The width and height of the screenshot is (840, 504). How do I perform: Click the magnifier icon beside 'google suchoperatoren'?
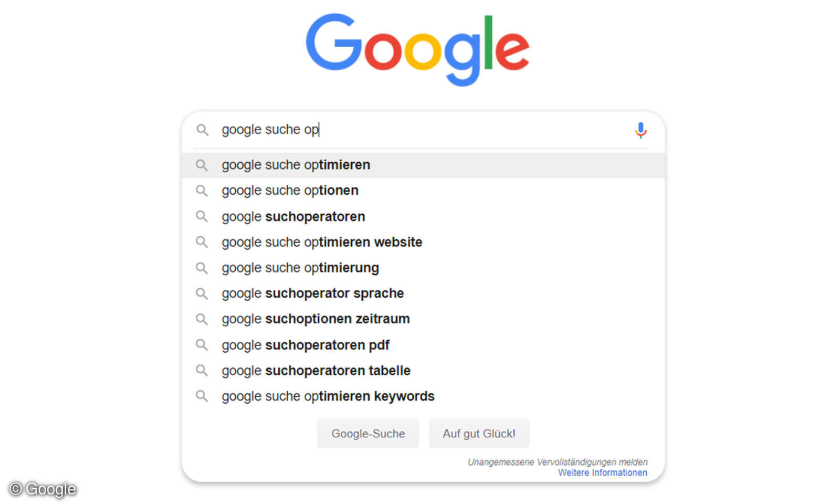pos(202,216)
